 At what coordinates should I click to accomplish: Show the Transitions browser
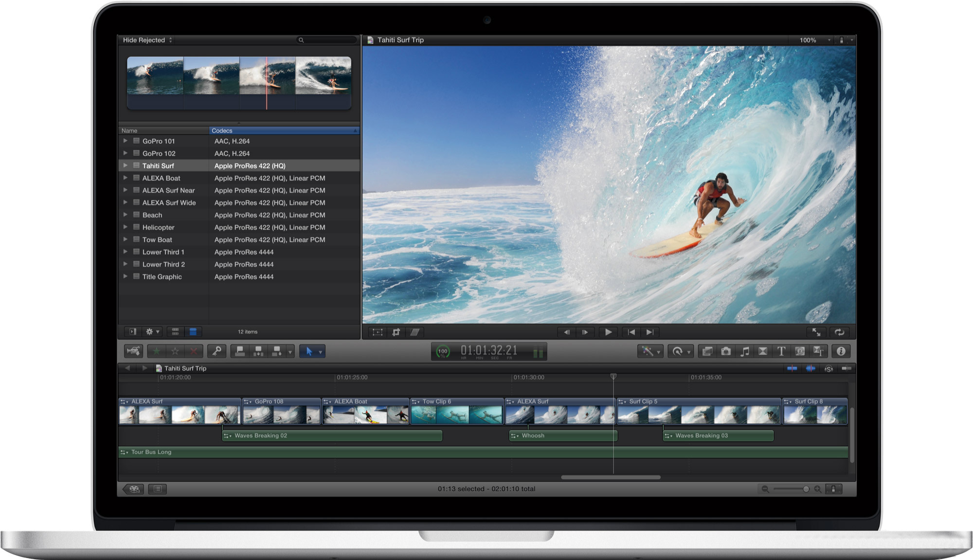pyautogui.click(x=763, y=351)
